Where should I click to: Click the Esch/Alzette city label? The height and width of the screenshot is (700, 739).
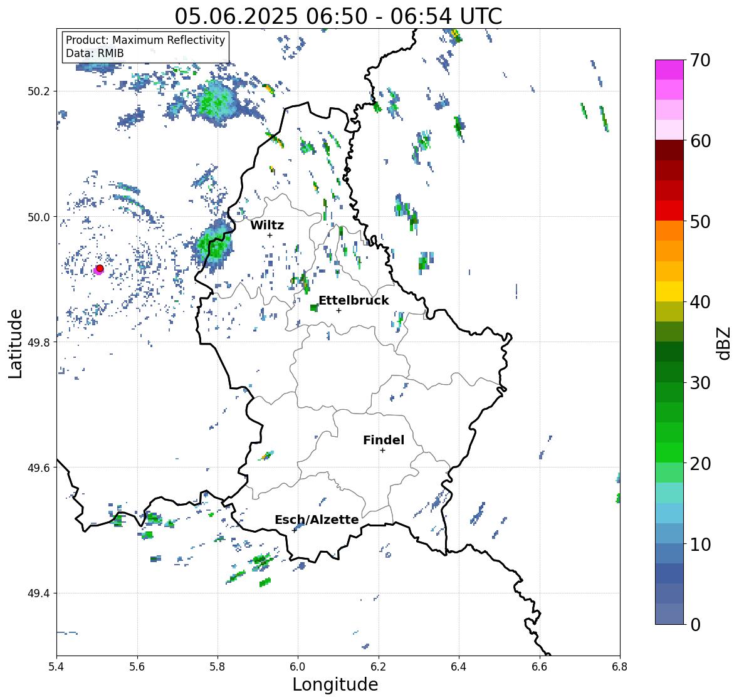(x=317, y=520)
